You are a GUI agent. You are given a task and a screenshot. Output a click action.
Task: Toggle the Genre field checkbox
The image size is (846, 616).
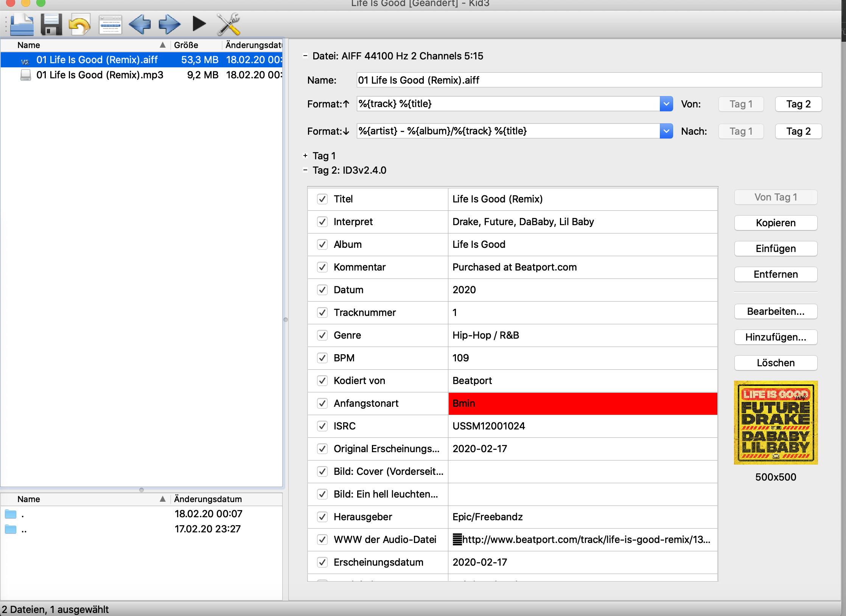click(322, 335)
